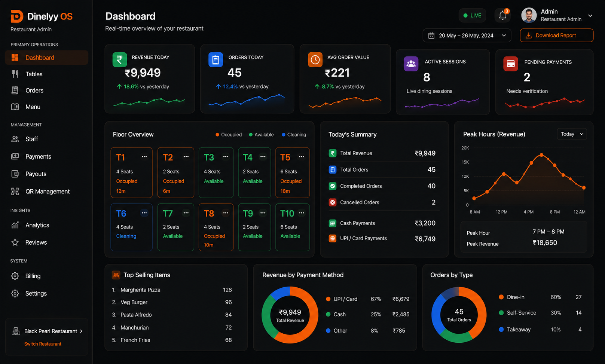Click the Billing gear icon in sidebar

(15, 276)
